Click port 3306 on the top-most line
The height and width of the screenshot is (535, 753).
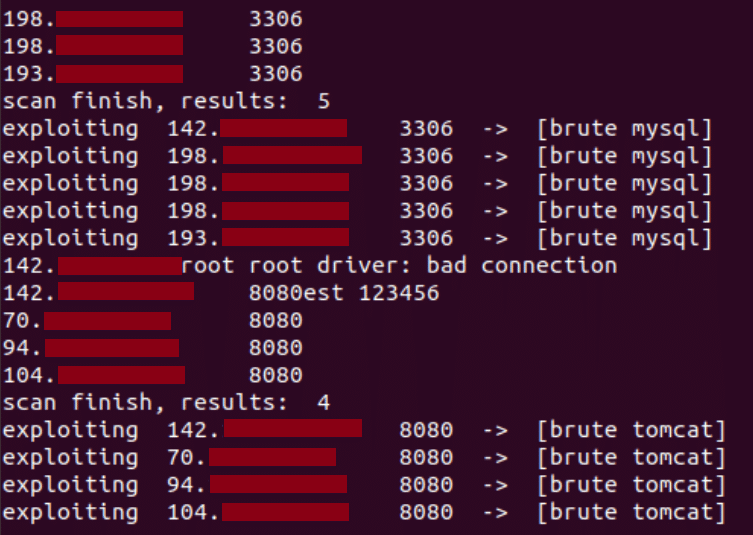coord(275,19)
